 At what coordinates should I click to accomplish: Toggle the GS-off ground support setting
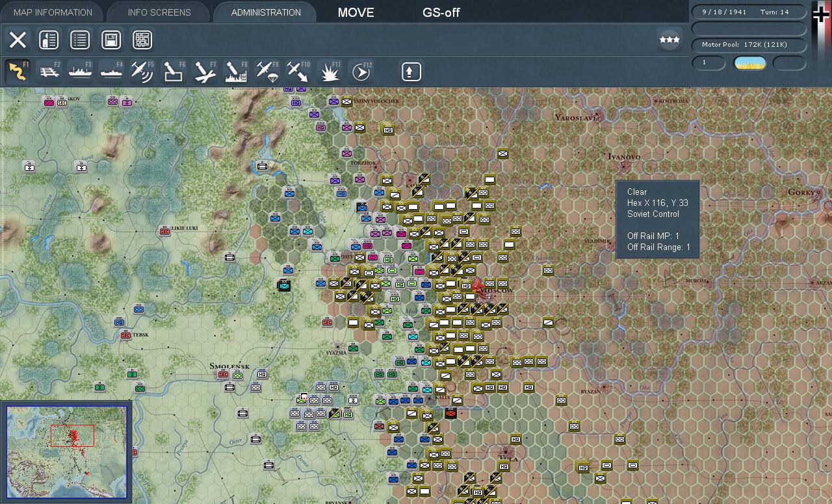tap(441, 12)
